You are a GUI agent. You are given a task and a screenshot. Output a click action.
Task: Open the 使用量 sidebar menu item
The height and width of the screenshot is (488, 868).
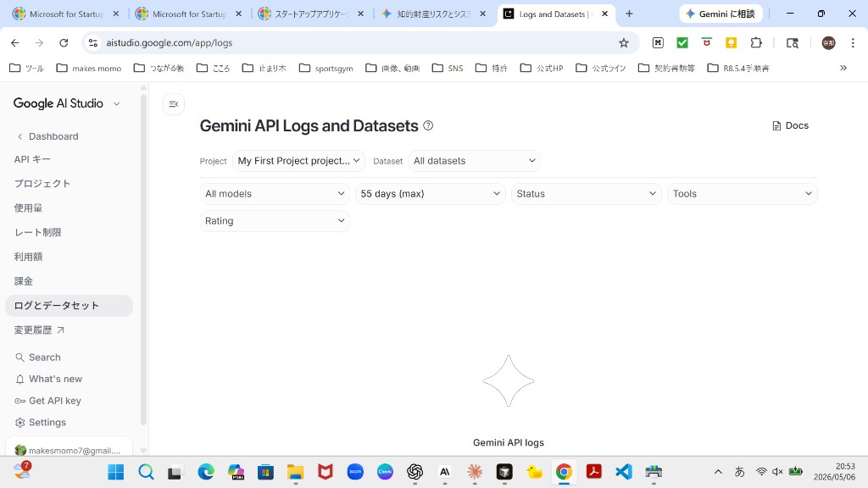point(28,208)
